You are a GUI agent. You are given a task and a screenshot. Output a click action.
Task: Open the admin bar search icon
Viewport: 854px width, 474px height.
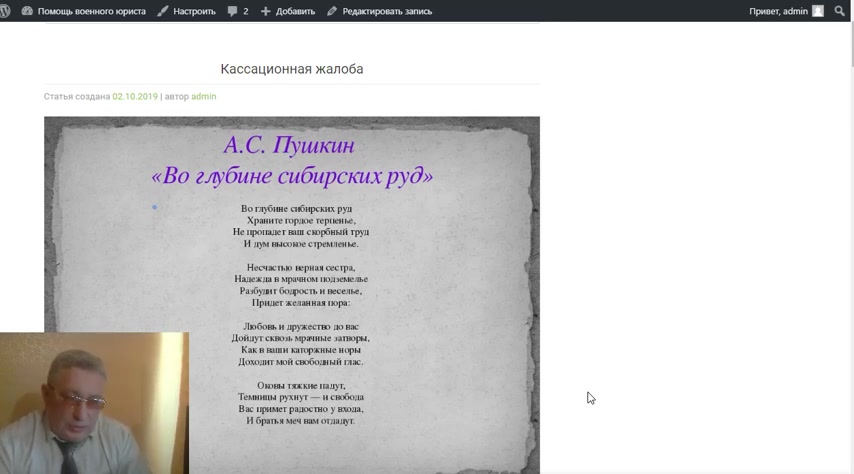839,11
